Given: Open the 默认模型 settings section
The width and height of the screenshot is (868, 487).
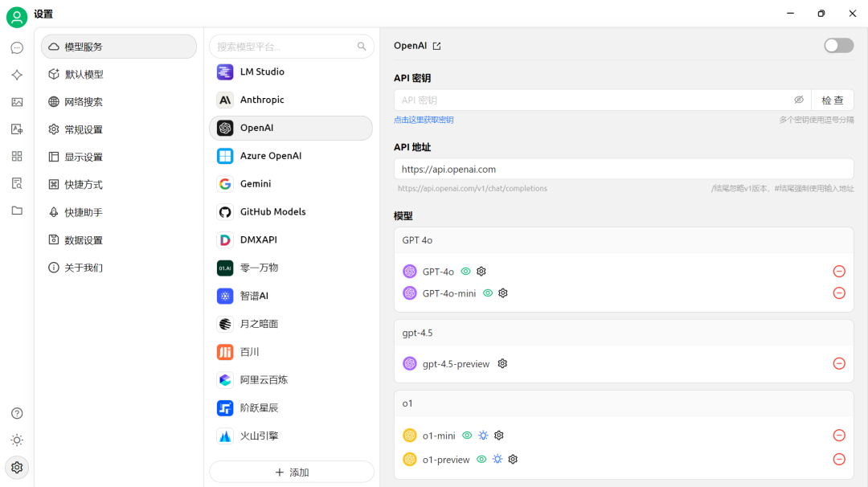Looking at the screenshot, I should 84,75.
